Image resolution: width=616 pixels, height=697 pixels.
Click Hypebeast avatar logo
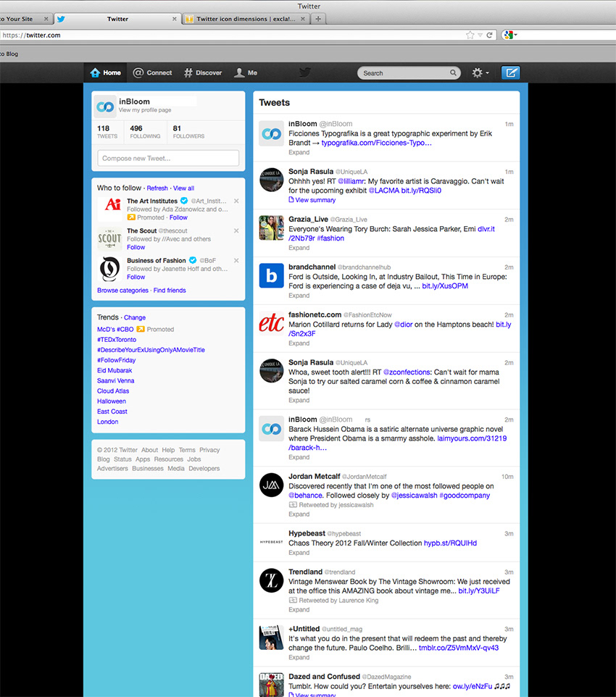click(271, 542)
